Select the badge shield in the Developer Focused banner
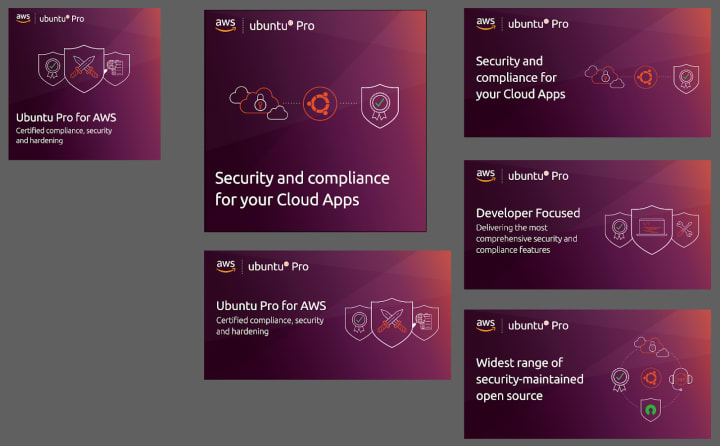Viewport: 720px width, 446px height. (619, 229)
